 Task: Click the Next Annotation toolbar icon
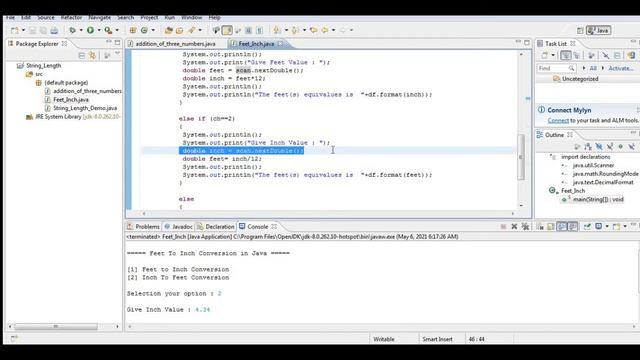click(277, 30)
